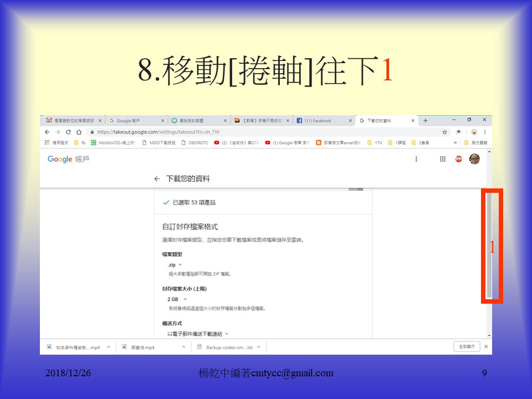Image resolution: width=532 pixels, height=399 pixels.
Task: Reload the page with the refresh icon
Action: pyautogui.click(x=68, y=132)
